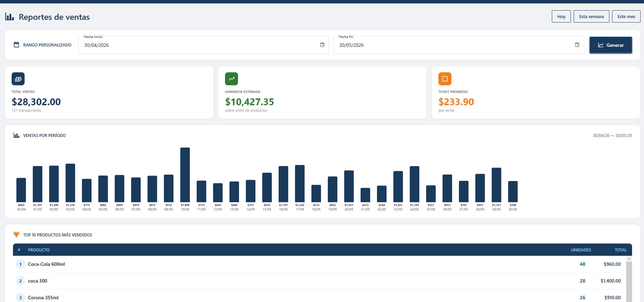The image size is (644, 302).
Task: Click the PRODUCTO column header
Action: tap(39, 250)
